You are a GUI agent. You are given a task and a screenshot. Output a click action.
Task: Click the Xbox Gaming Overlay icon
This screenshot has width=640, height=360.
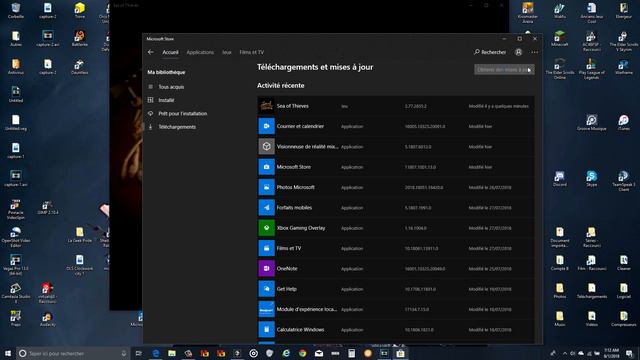[x=267, y=228]
